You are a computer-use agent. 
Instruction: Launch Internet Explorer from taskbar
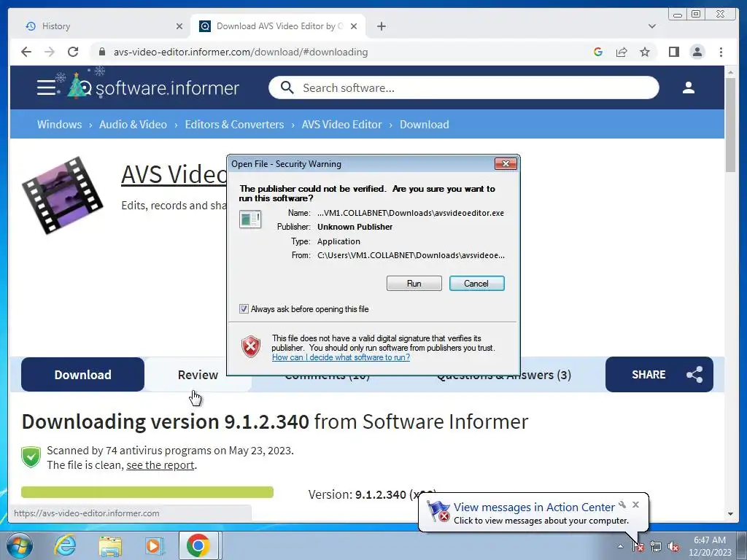65,545
